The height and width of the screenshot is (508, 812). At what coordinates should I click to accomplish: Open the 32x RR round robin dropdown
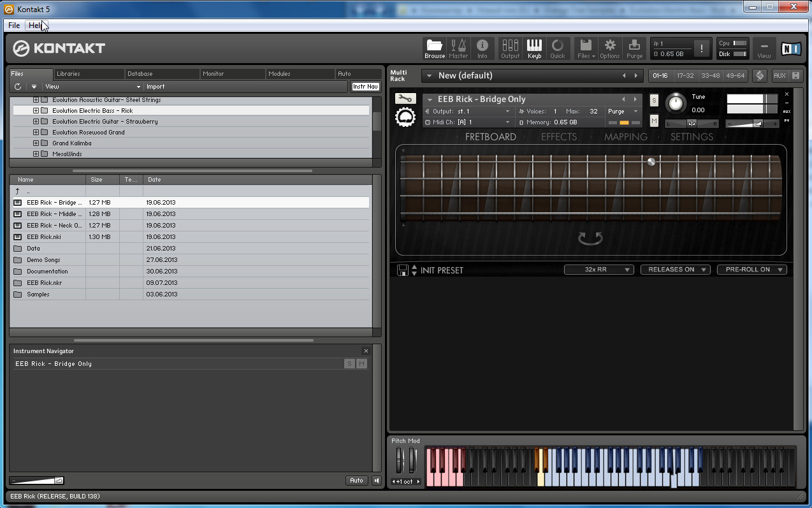coord(598,269)
